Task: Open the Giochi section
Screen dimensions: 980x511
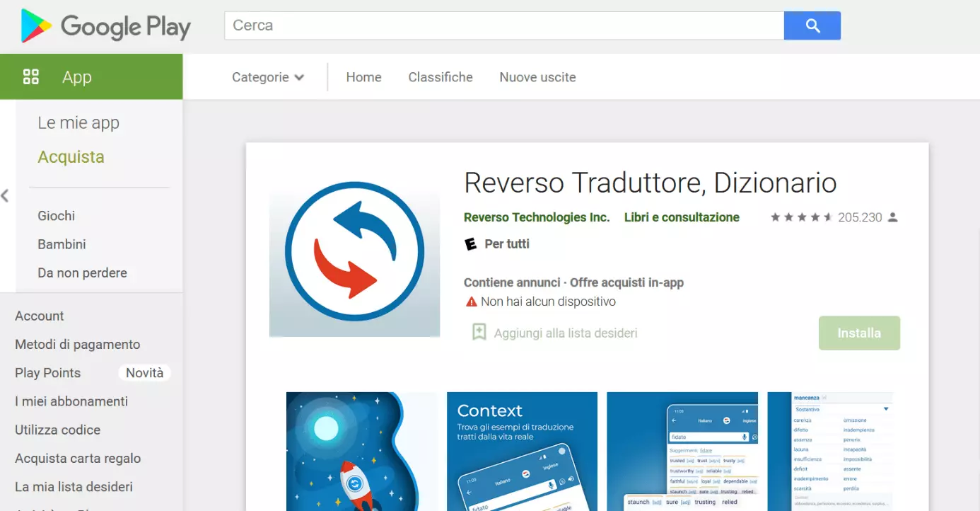Action: [56, 216]
